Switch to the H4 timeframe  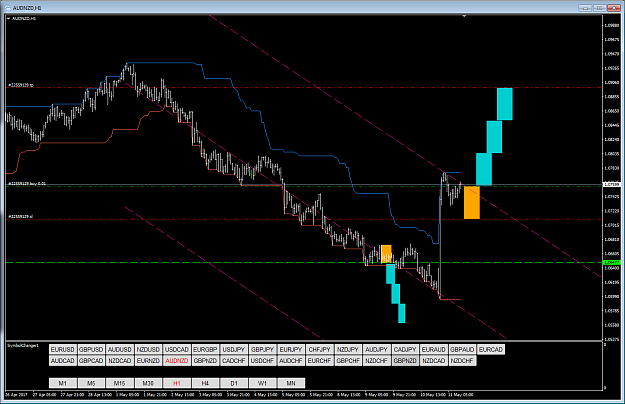click(x=205, y=383)
